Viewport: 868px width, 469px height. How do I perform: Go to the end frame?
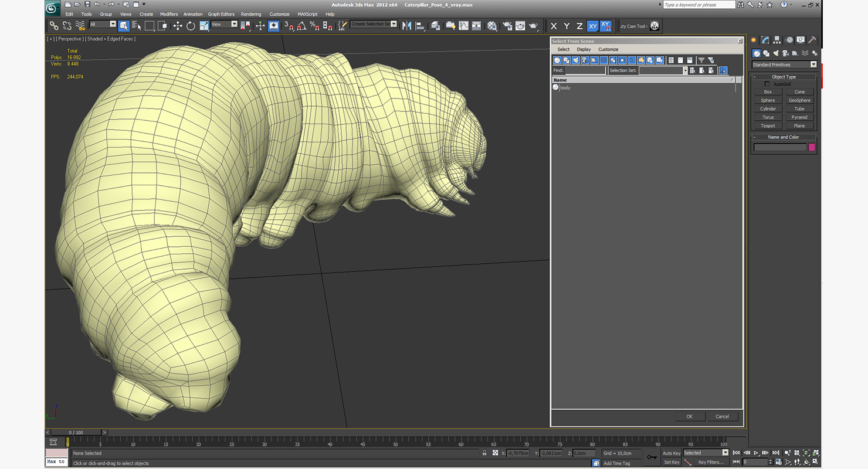tap(776, 453)
